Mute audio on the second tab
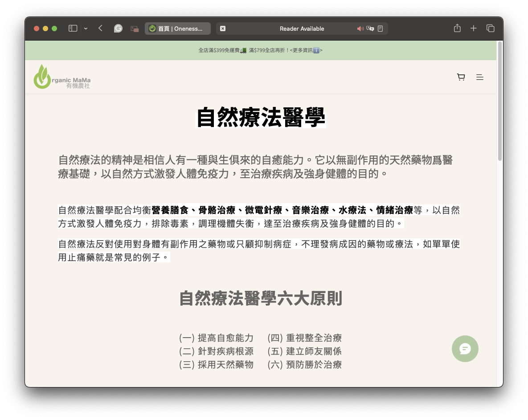Screen dimensions: 528x420 pos(360,28)
